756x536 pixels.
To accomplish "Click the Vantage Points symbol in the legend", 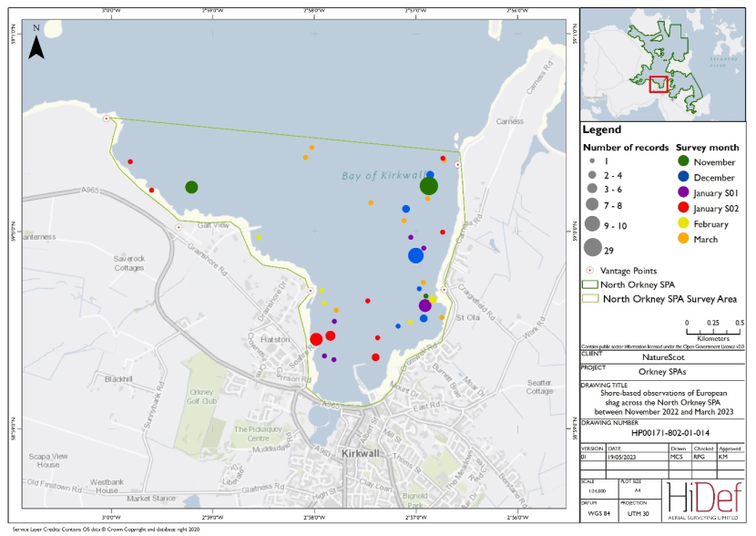I will pos(589,270).
